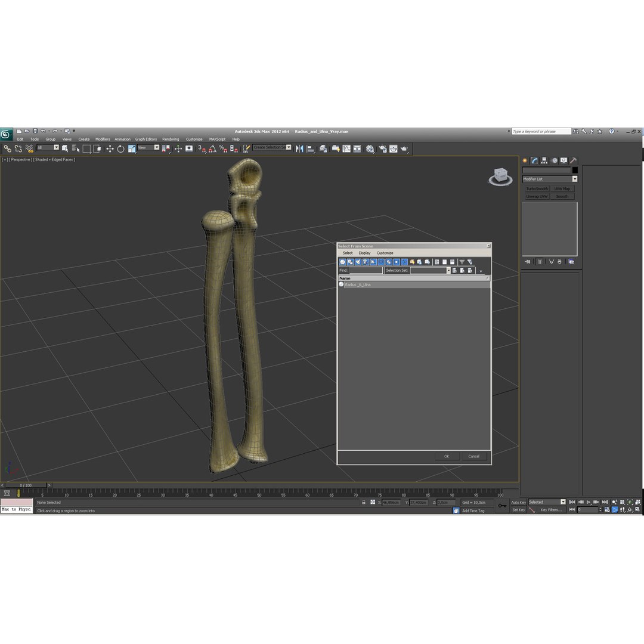This screenshot has width=644, height=644.
Task: Activate Select and Move tool
Action: tap(110, 148)
